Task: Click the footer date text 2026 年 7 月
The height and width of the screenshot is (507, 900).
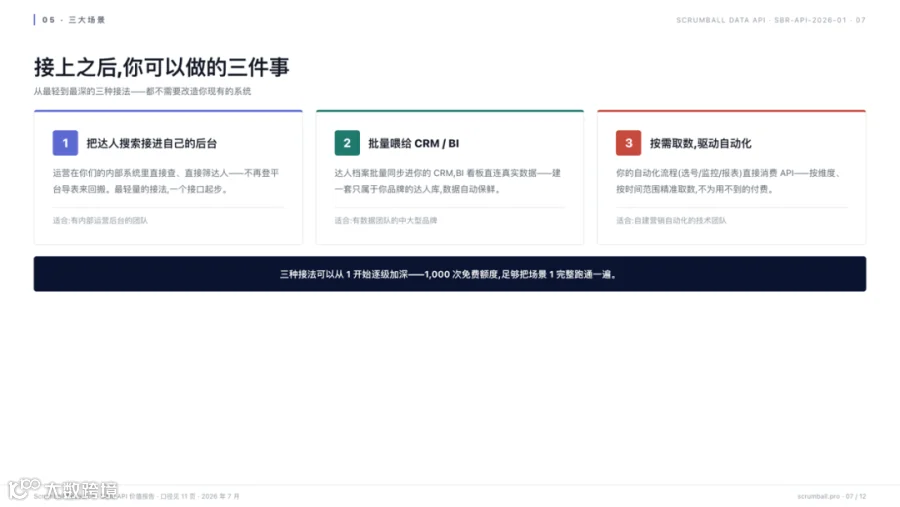Action: pos(220,496)
